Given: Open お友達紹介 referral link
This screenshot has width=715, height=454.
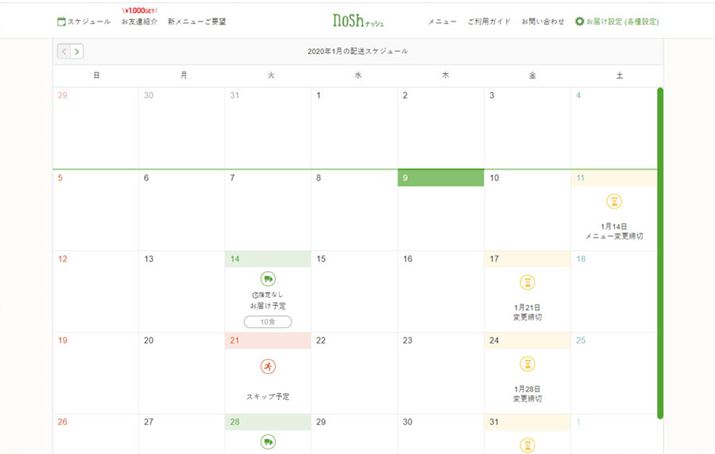Looking at the screenshot, I should (140, 21).
